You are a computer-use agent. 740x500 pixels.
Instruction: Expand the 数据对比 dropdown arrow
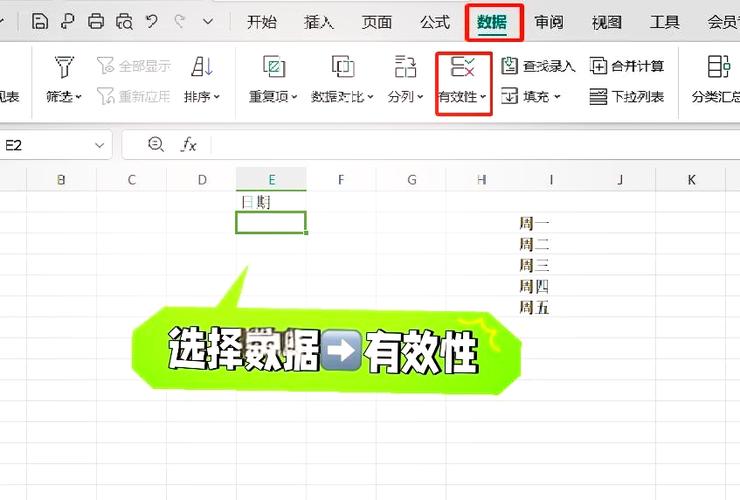click(370, 97)
